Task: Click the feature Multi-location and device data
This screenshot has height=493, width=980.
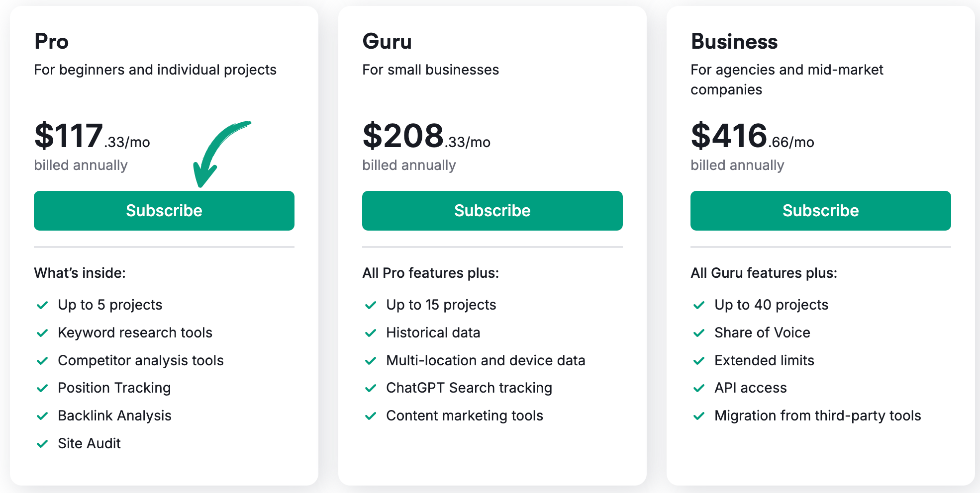Action: tap(486, 361)
